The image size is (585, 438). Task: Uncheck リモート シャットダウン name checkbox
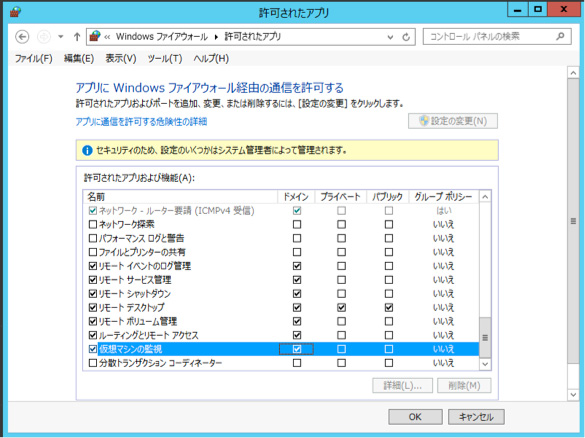pos(93,294)
